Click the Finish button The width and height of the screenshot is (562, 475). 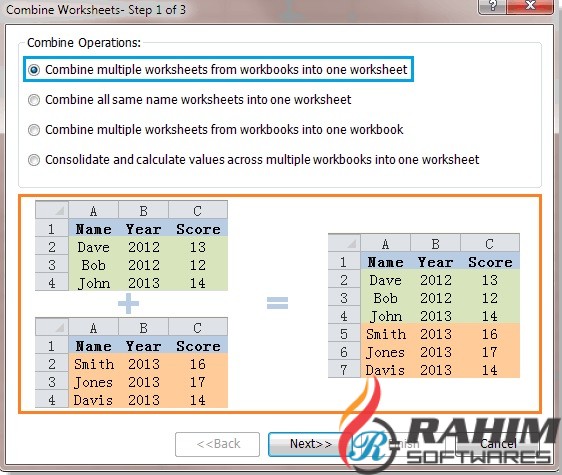[403, 444]
